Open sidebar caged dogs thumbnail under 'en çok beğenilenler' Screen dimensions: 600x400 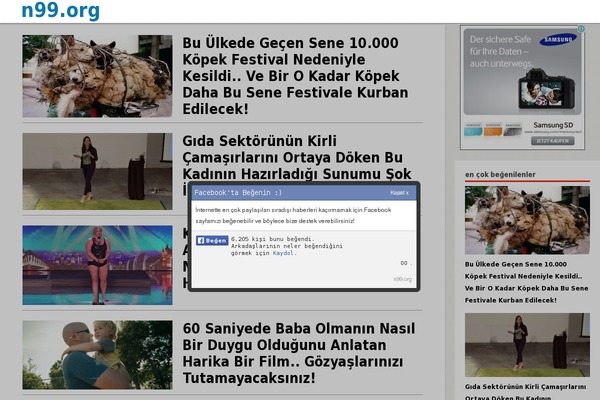click(x=527, y=220)
